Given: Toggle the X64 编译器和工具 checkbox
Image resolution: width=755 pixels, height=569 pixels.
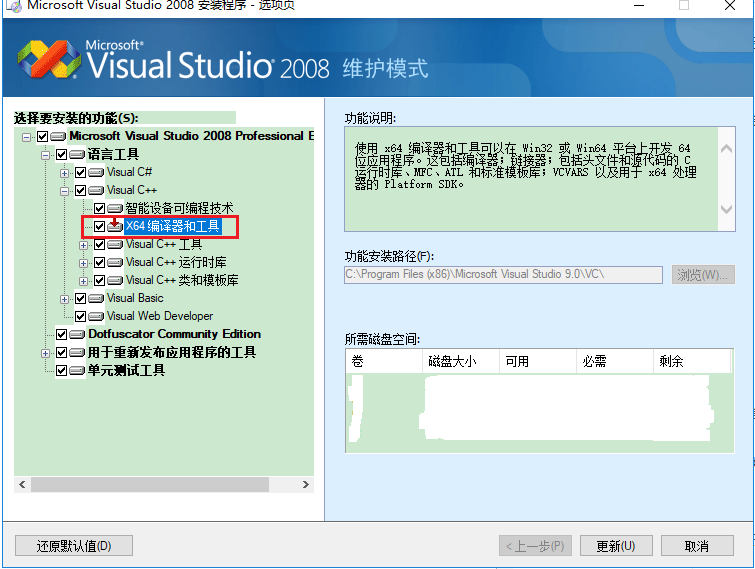Looking at the screenshot, I should click(99, 226).
